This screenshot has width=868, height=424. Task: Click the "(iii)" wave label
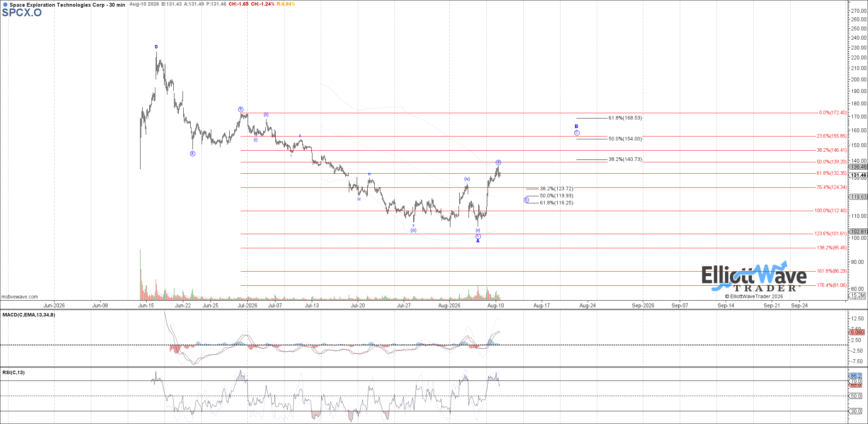pyautogui.click(x=413, y=230)
